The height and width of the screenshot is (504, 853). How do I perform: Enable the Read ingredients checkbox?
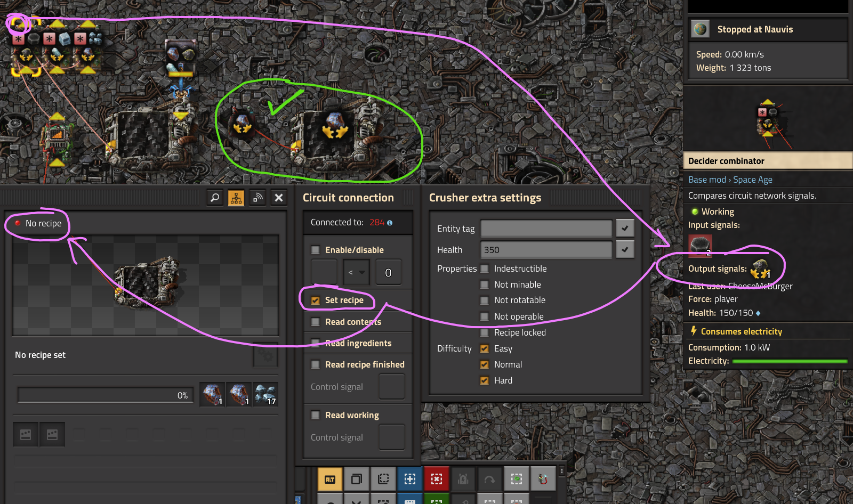(x=316, y=343)
